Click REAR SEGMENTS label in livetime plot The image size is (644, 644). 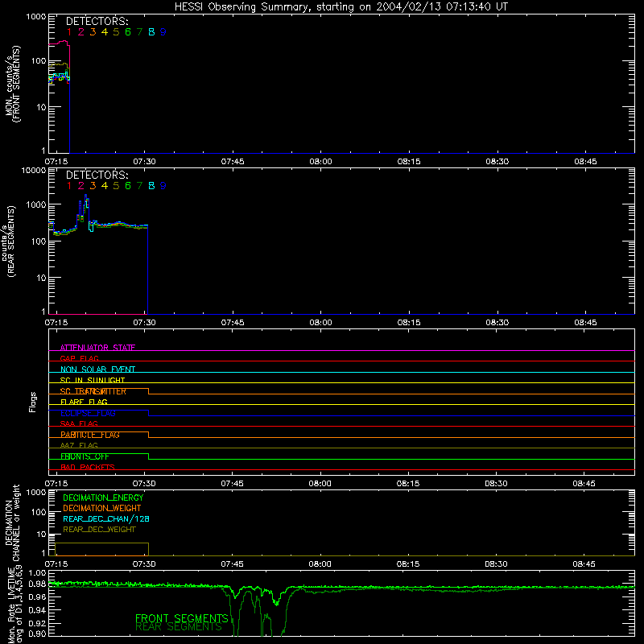click(x=178, y=627)
